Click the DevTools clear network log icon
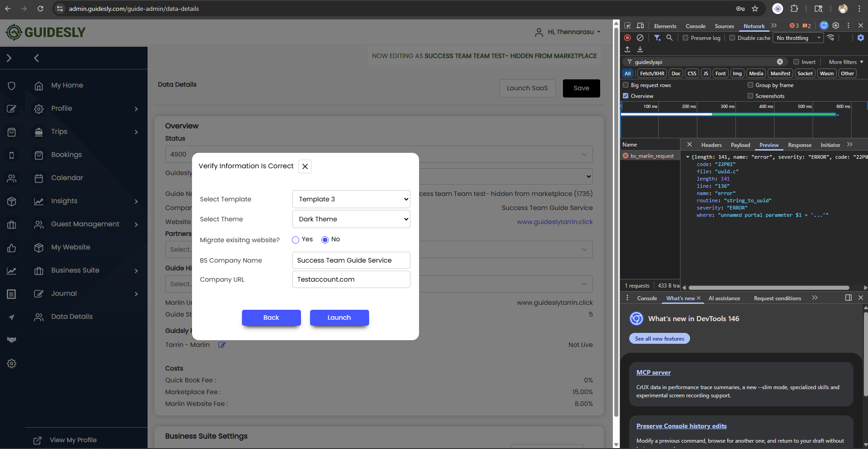This screenshot has width=868, height=449. click(640, 38)
